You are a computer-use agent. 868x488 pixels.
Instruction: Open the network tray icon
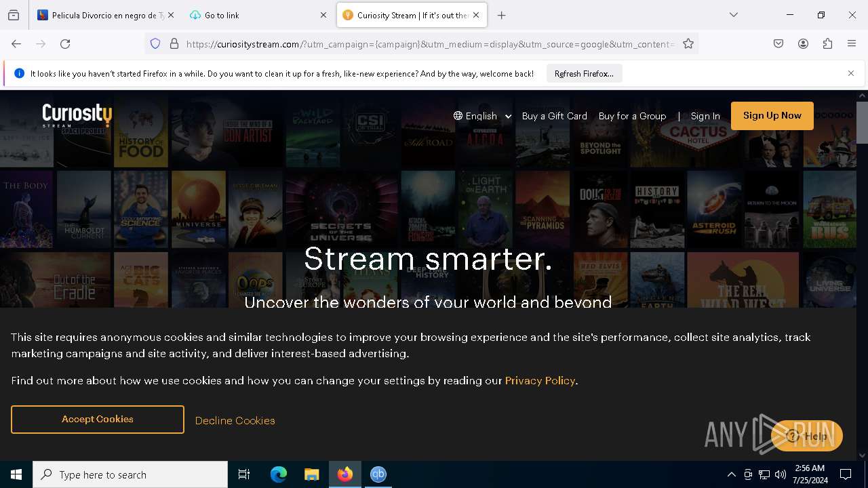(764, 474)
